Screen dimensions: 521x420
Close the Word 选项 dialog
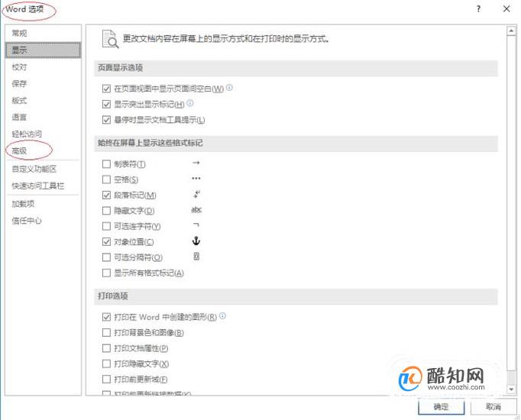click(506, 9)
